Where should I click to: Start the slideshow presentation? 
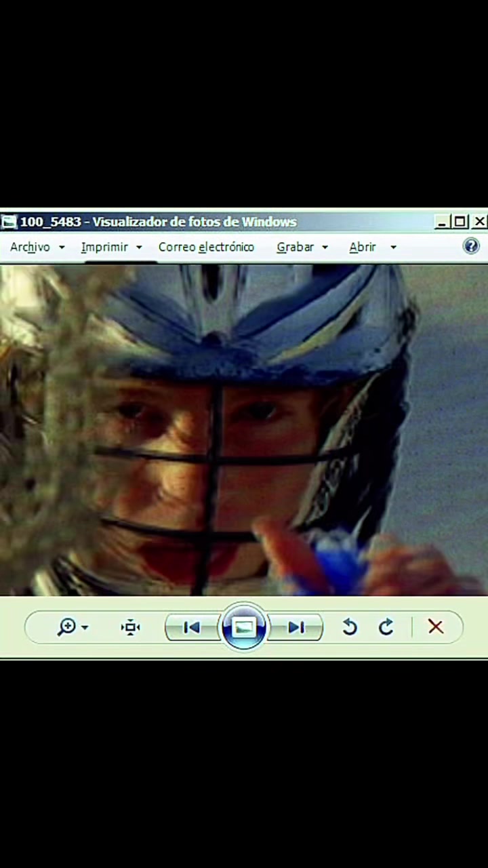244,627
